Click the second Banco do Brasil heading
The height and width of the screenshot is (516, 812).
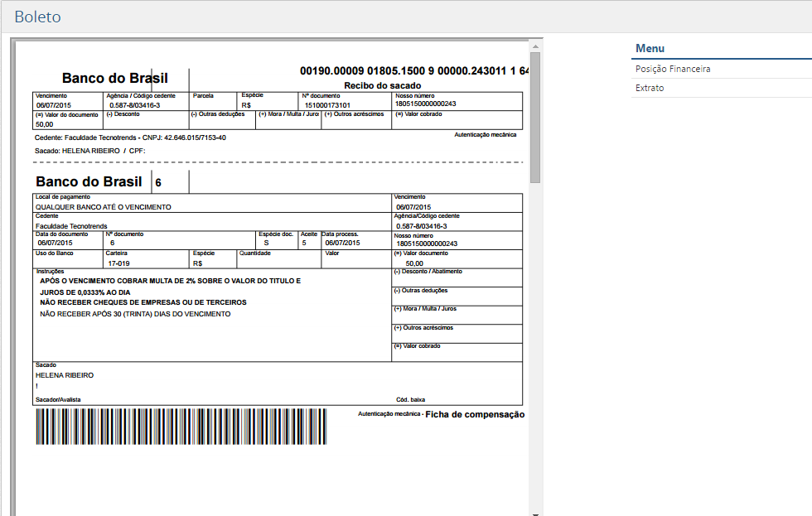point(89,182)
